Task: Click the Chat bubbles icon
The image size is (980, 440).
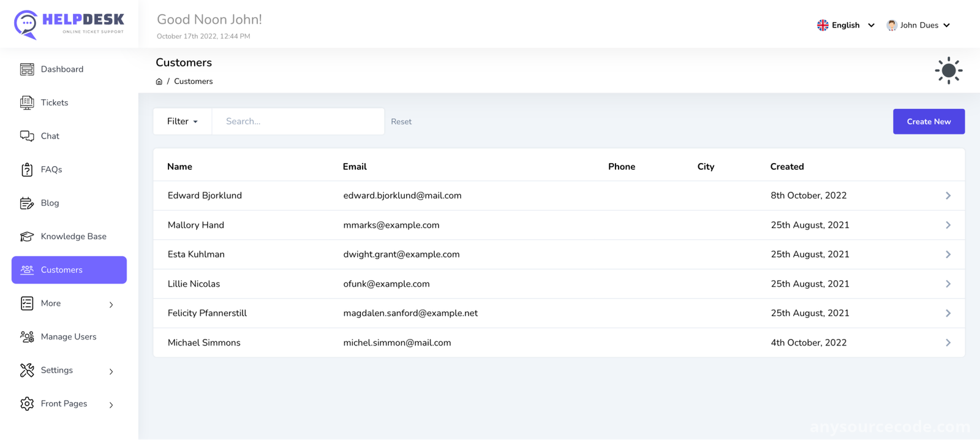Action: [x=27, y=136]
